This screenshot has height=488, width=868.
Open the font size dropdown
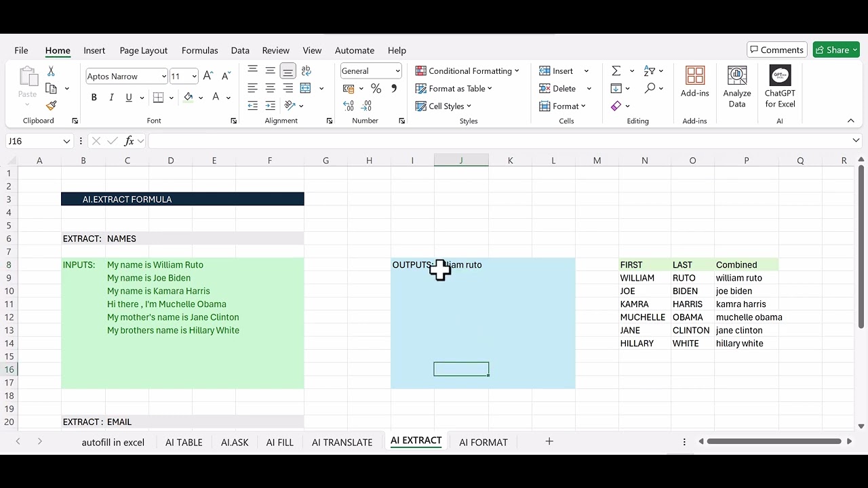(x=194, y=76)
